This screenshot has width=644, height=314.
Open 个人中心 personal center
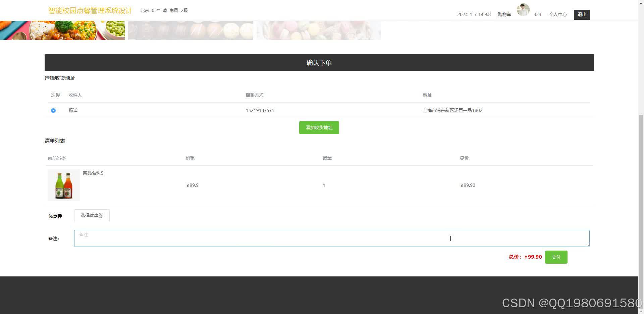558,14
